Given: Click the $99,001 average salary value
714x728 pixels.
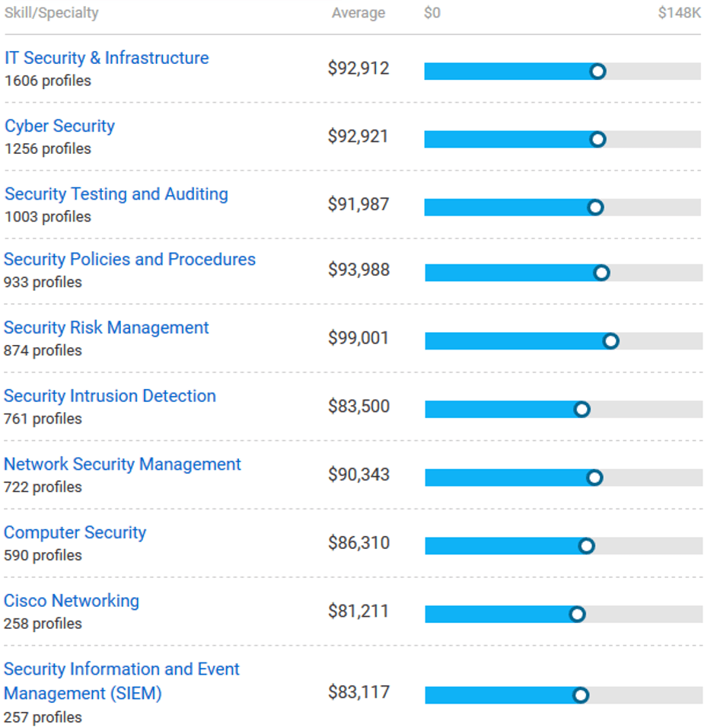Looking at the screenshot, I should pyautogui.click(x=359, y=338).
